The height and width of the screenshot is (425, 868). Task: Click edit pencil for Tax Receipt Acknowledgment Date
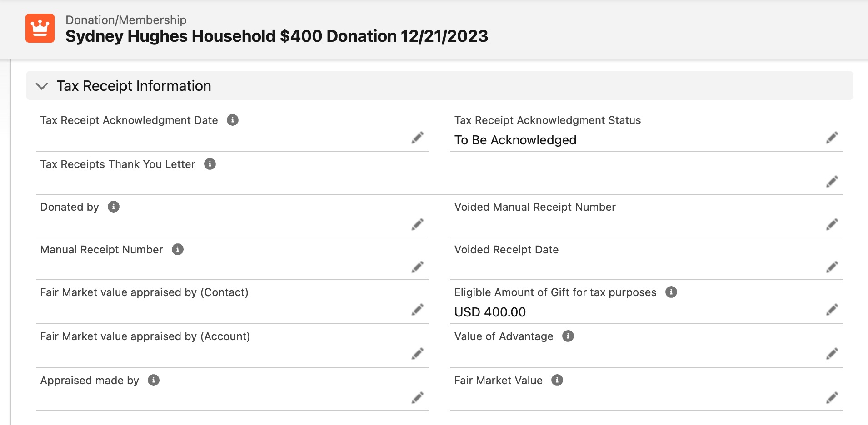(417, 138)
